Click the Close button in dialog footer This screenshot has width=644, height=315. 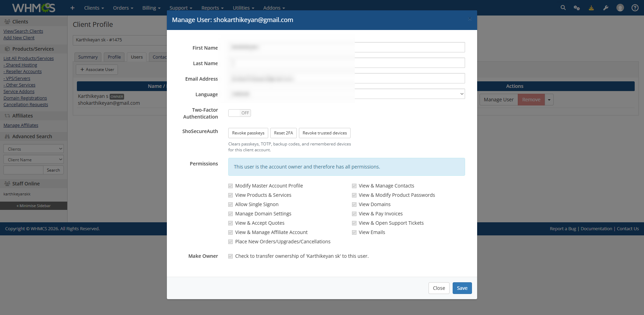pos(439,288)
